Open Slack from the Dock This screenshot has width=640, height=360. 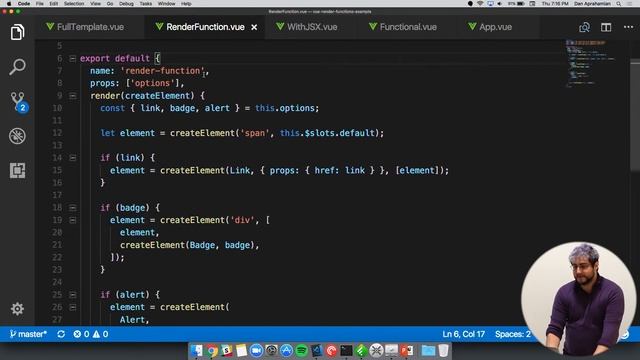227,351
